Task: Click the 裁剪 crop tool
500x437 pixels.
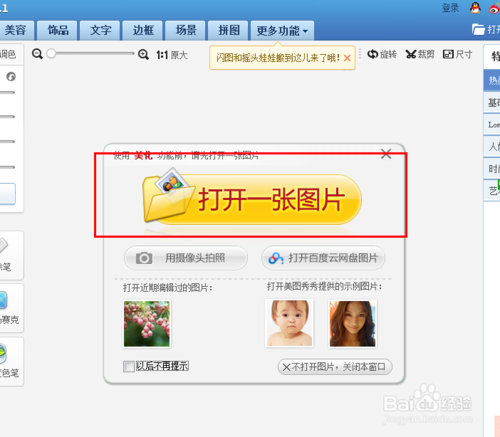Action: [x=420, y=54]
